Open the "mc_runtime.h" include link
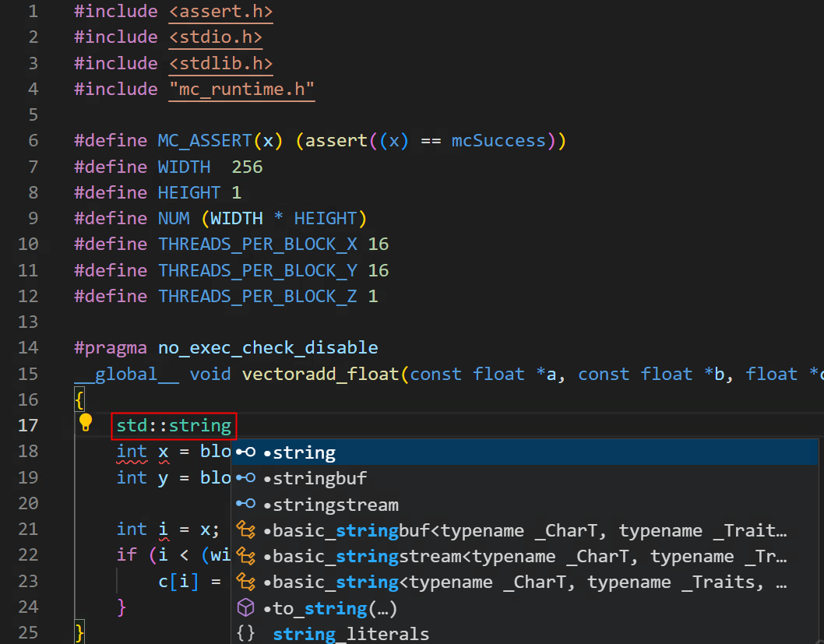824x644 pixels. 242,89
